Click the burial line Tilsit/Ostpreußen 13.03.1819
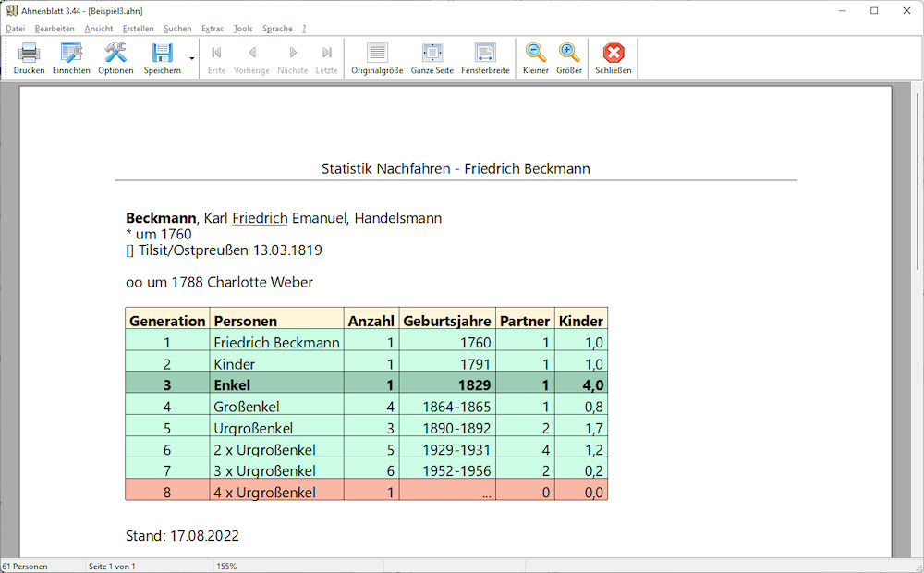 [224, 250]
